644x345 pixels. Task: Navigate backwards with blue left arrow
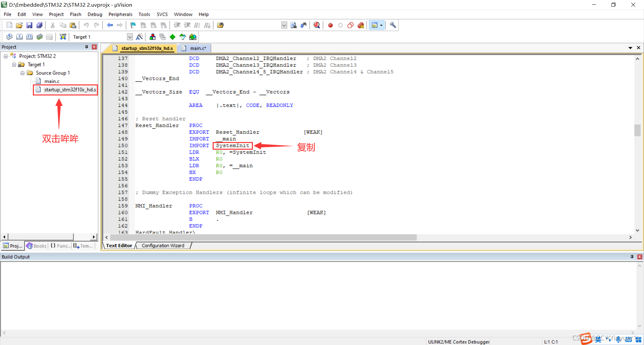[110, 25]
